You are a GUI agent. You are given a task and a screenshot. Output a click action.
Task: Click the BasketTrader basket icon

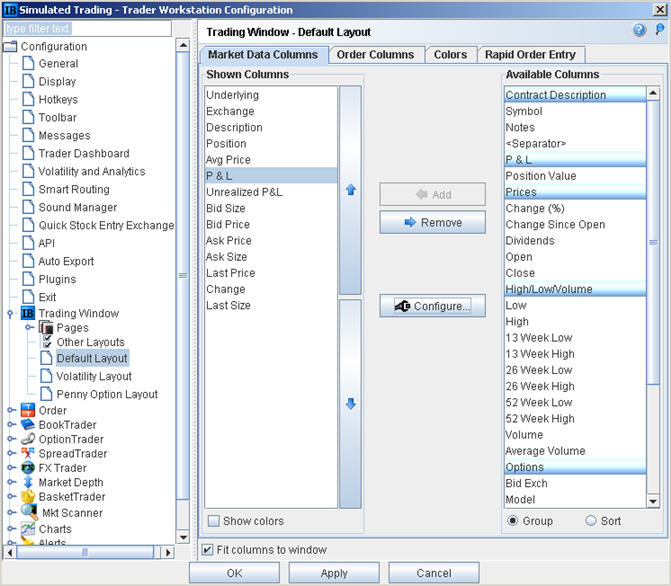click(28, 497)
